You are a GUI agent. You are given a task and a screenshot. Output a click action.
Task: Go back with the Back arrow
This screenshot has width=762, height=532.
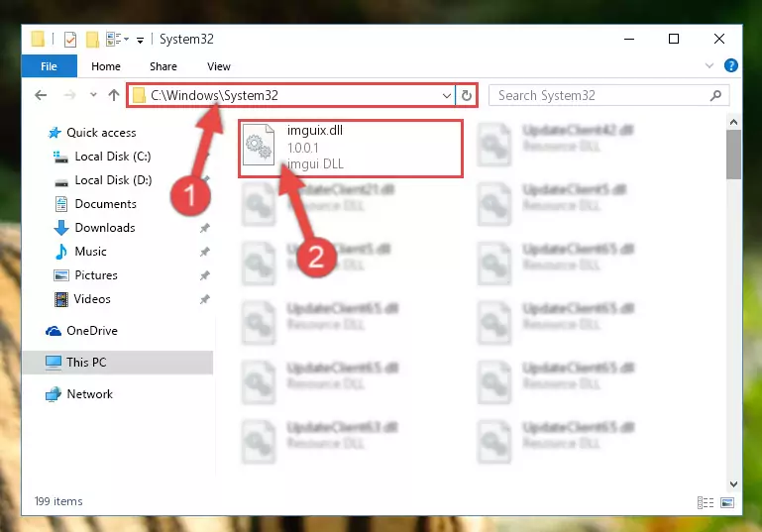[41, 95]
